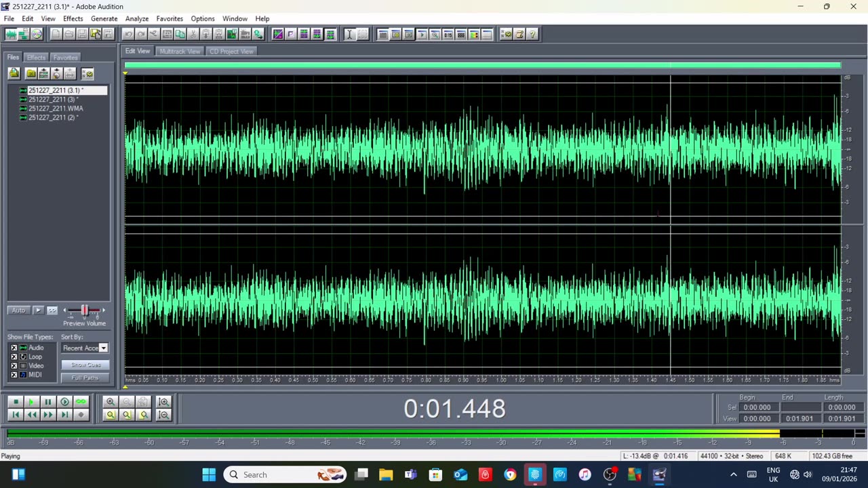Screen dimensions: 868x488
Task: Pause playback with the Pause button
Action: point(47,402)
